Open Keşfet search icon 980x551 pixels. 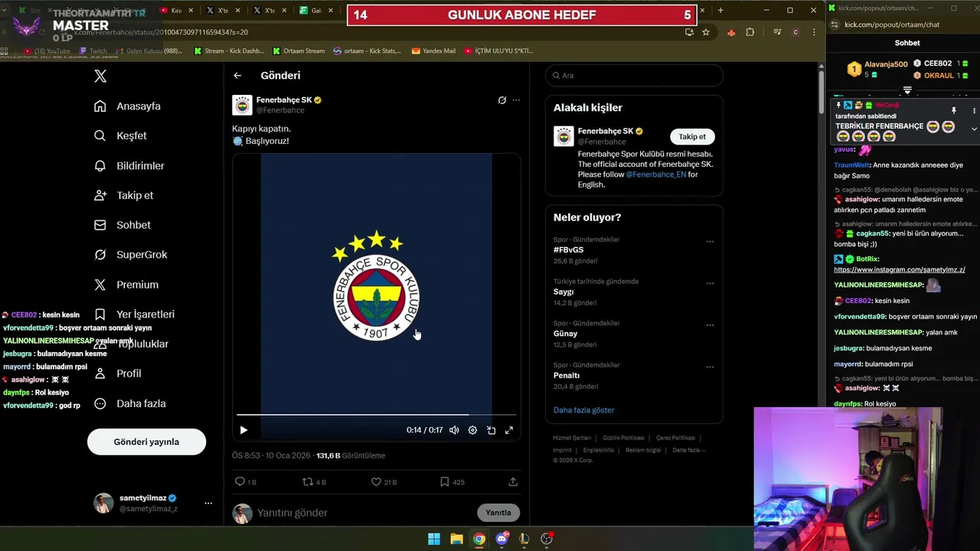100,135
